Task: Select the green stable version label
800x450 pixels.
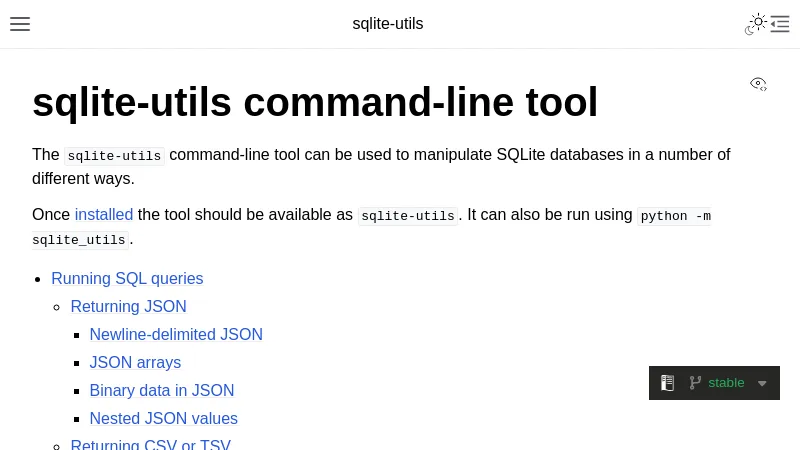Action: [726, 383]
